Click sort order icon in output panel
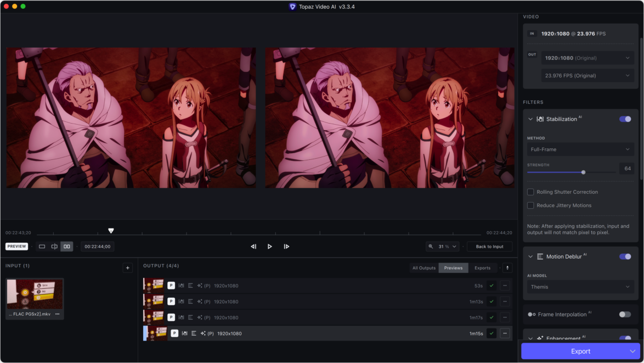644x363 pixels. pyautogui.click(x=507, y=268)
